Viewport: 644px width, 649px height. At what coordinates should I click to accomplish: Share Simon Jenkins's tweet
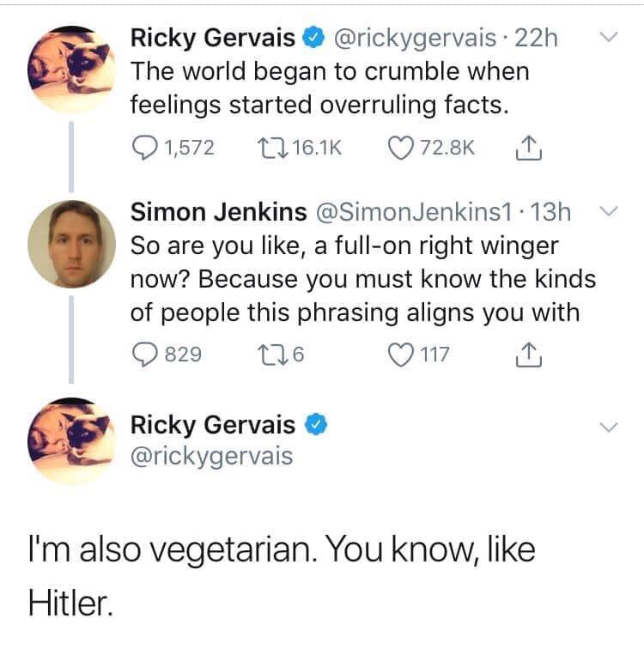[529, 355]
